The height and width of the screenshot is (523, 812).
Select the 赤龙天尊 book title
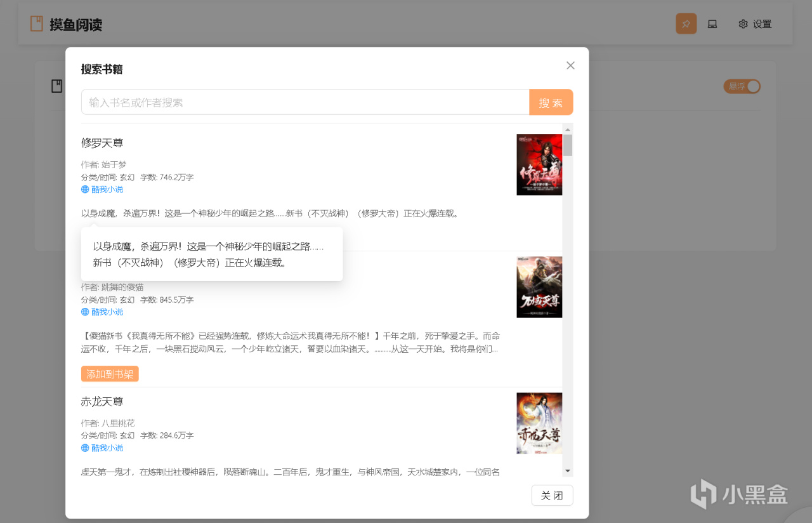tap(102, 402)
